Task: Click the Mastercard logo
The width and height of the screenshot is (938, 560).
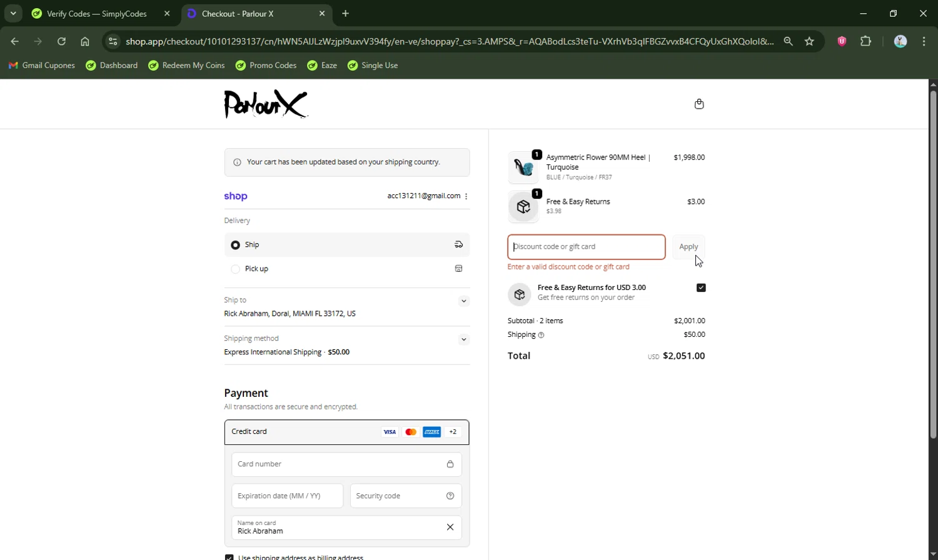Action: tap(411, 432)
